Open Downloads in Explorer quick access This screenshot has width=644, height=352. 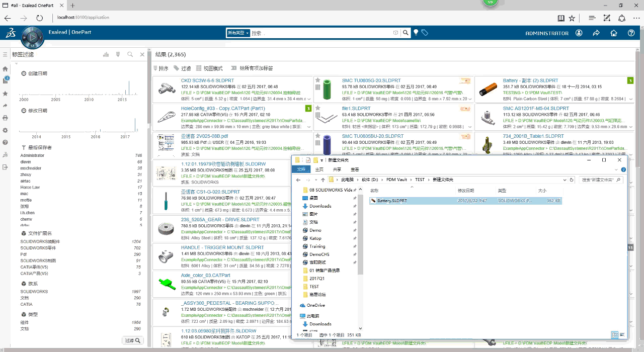(320, 206)
